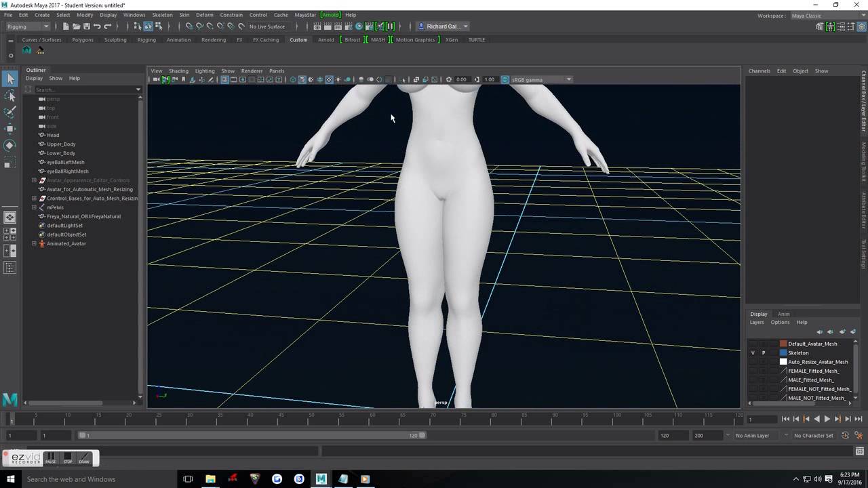This screenshot has height=488, width=868.
Task: Expand Crontrol_Bases_for_Auto_Mesh_Resizin node
Action: click(34, 199)
